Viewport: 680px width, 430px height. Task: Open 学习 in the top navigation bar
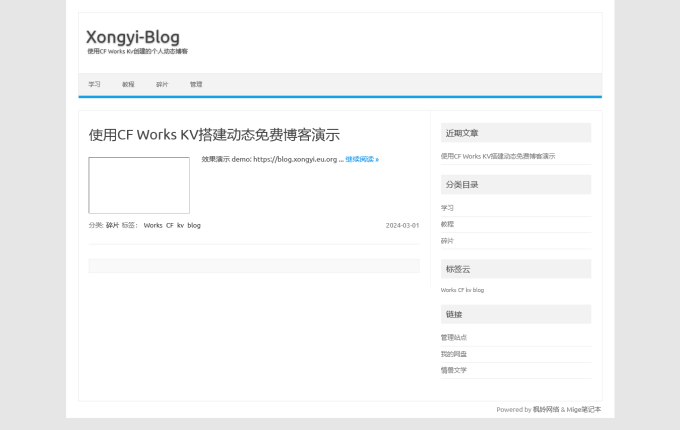[94, 84]
